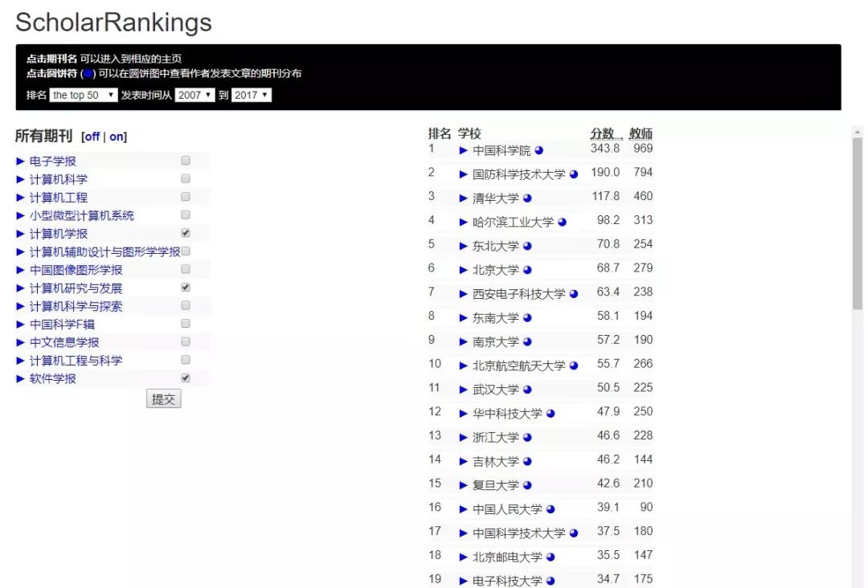Viewport: 868px width, 588px height.
Task: Open pie chart for 东南大学
Action: coord(527,317)
